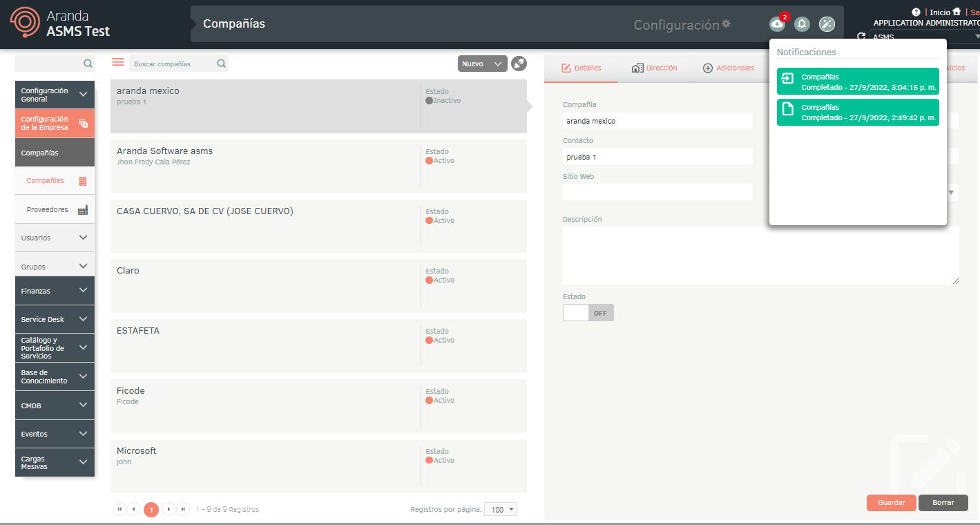Switch to the Adicionales tab
Image resolution: width=980 pixels, height=525 pixels.
point(729,68)
